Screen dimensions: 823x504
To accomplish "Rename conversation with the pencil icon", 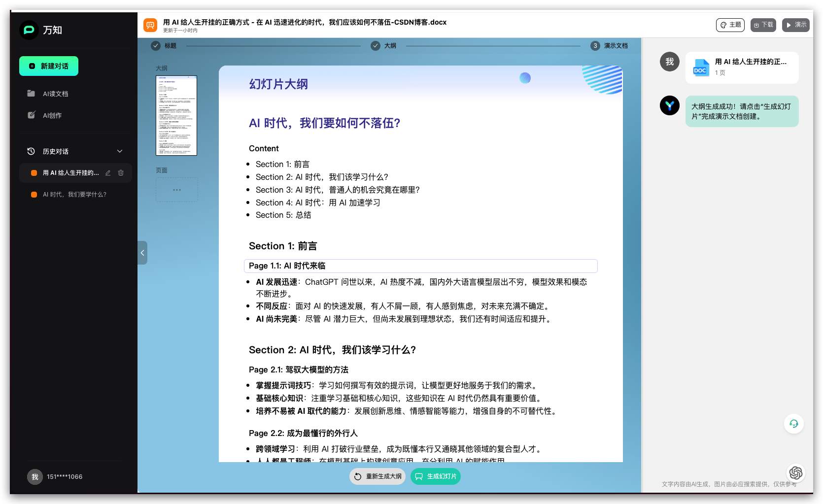I will [108, 173].
